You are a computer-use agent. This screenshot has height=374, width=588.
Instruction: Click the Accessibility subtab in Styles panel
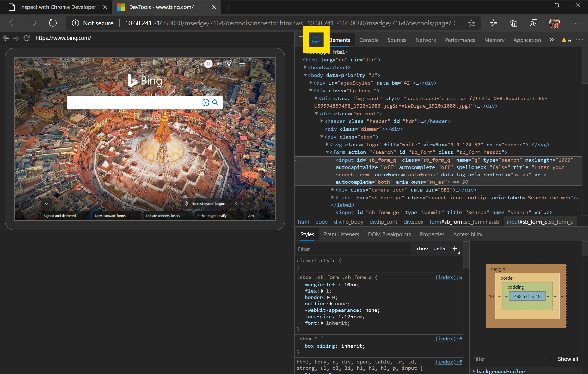[468, 234]
